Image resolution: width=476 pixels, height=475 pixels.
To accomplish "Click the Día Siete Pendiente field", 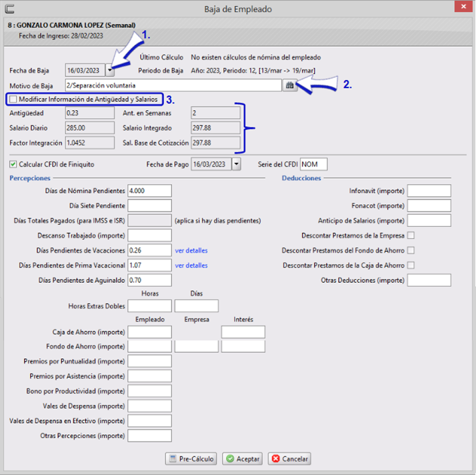I will [x=149, y=205].
